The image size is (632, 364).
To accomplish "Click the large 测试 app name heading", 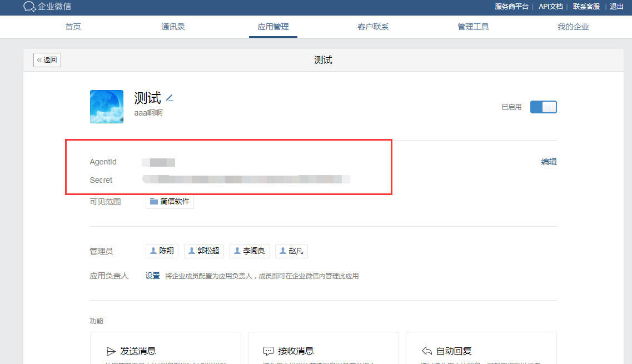I will (x=147, y=98).
